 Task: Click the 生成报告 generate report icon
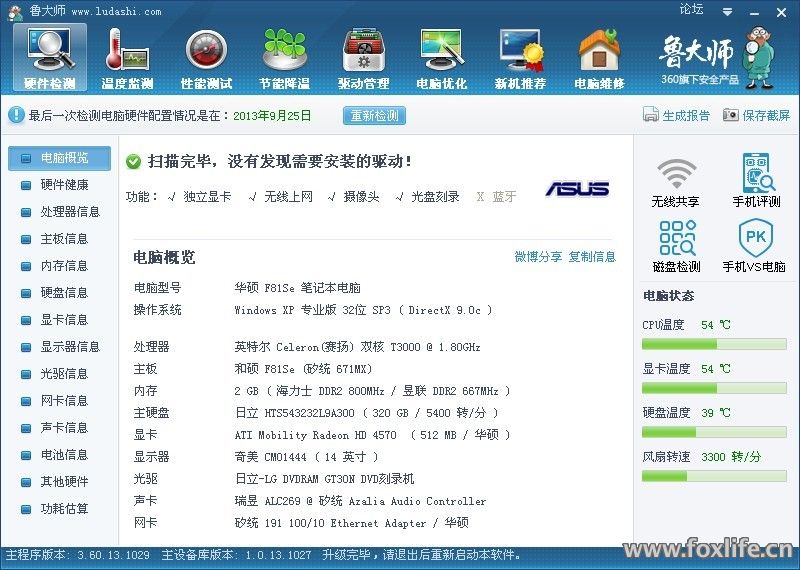[651, 114]
